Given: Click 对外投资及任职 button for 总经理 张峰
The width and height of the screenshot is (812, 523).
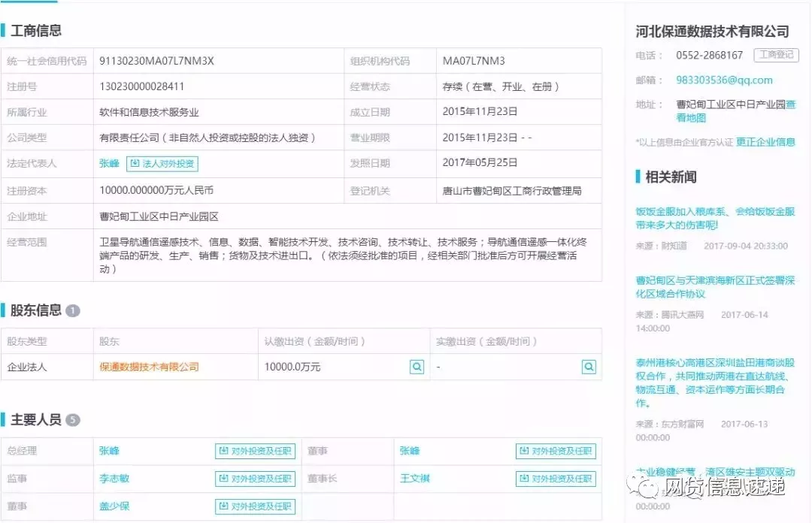Looking at the screenshot, I should (x=256, y=451).
